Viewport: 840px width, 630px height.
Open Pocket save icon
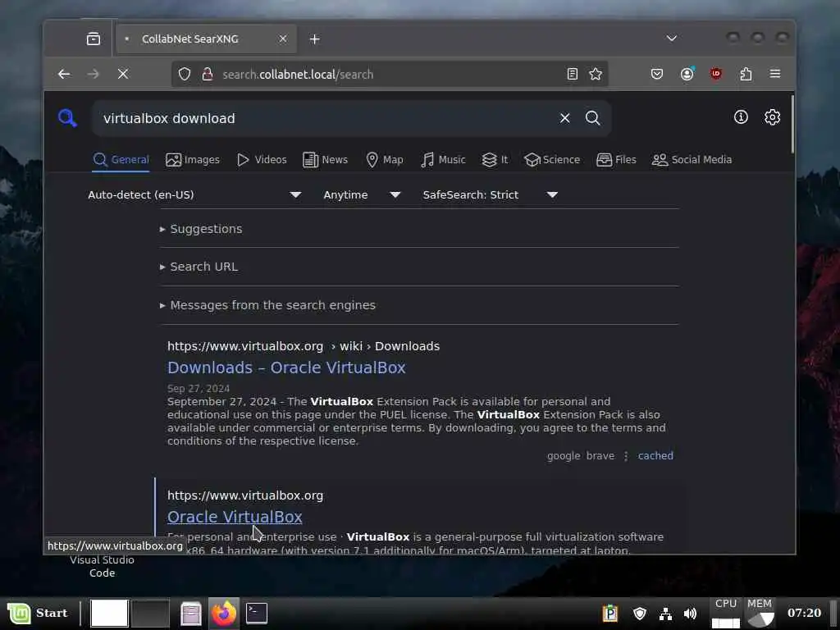coord(657,74)
